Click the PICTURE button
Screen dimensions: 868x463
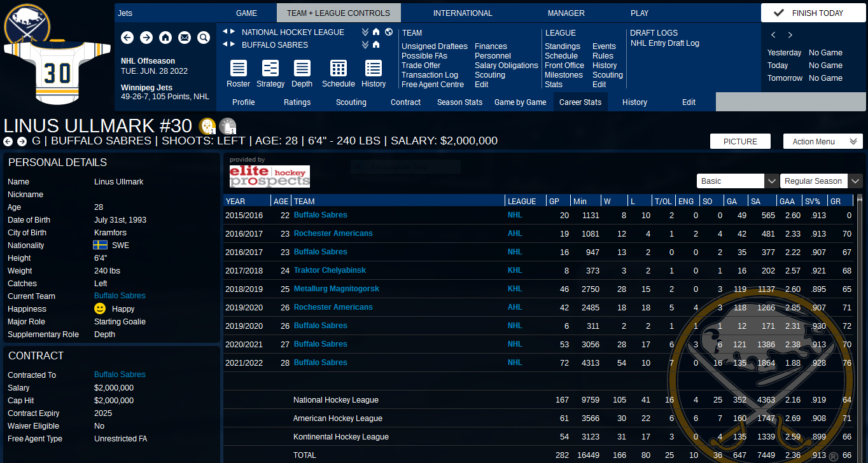click(x=740, y=141)
